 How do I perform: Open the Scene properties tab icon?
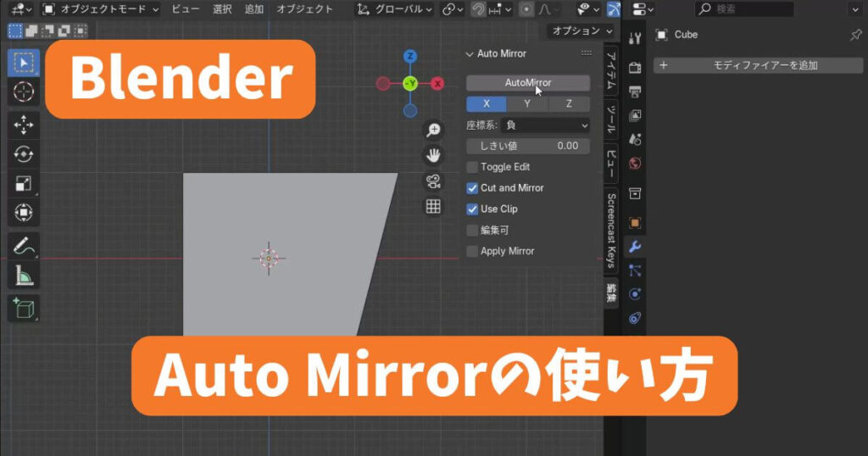[x=635, y=139]
